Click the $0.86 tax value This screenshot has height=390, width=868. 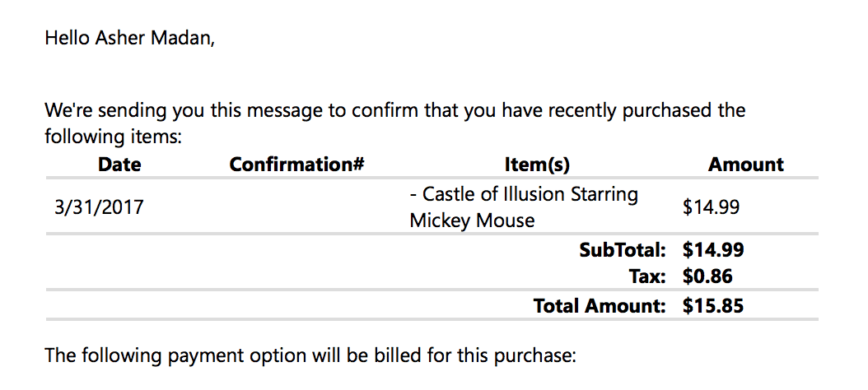(x=707, y=276)
